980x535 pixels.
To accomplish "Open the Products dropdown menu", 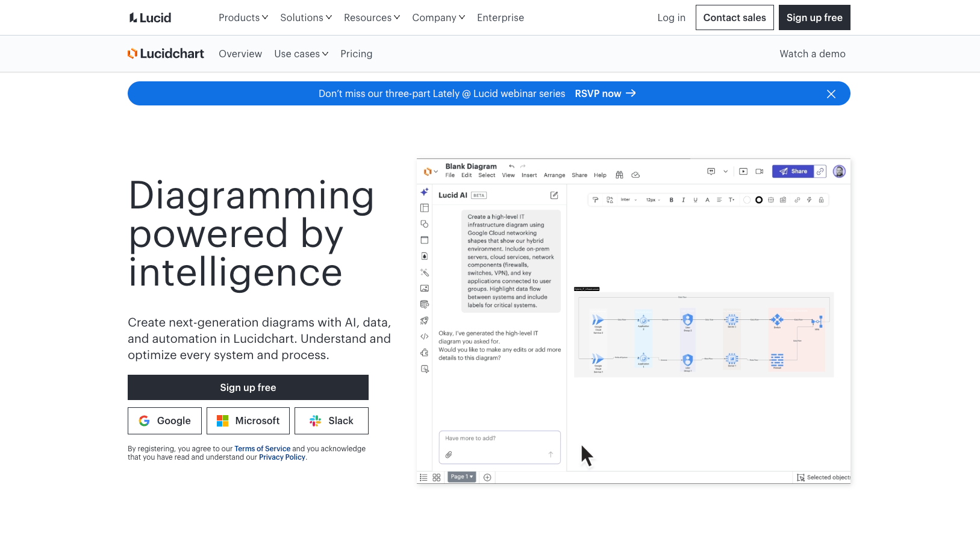I will click(243, 17).
